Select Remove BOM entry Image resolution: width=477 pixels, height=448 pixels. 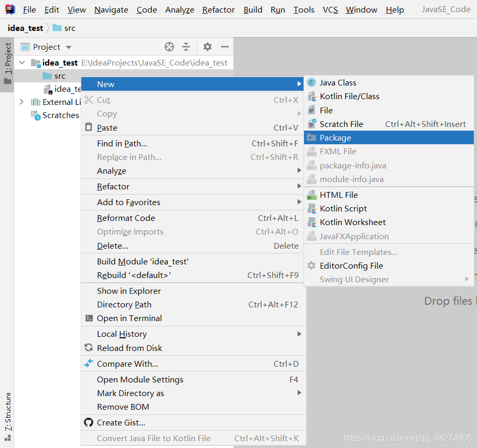(x=192, y=407)
